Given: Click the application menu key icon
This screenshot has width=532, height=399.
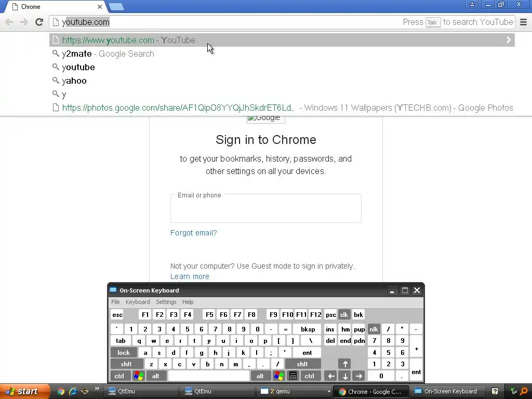Looking at the screenshot, I should (x=293, y=376).
